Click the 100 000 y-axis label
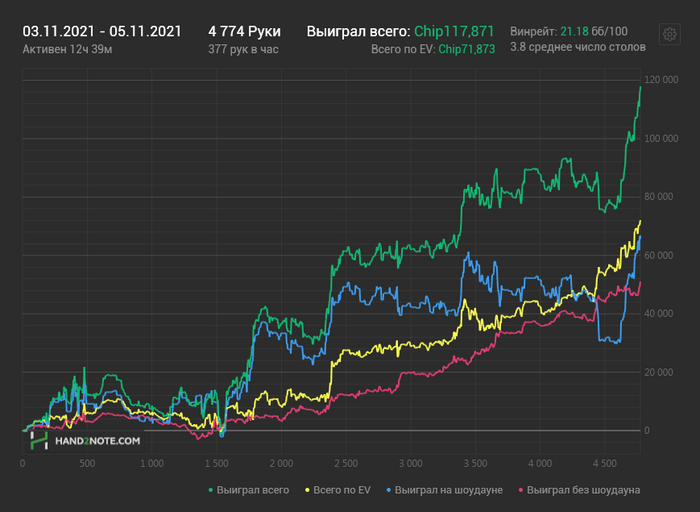 click(x=661, y=138)
